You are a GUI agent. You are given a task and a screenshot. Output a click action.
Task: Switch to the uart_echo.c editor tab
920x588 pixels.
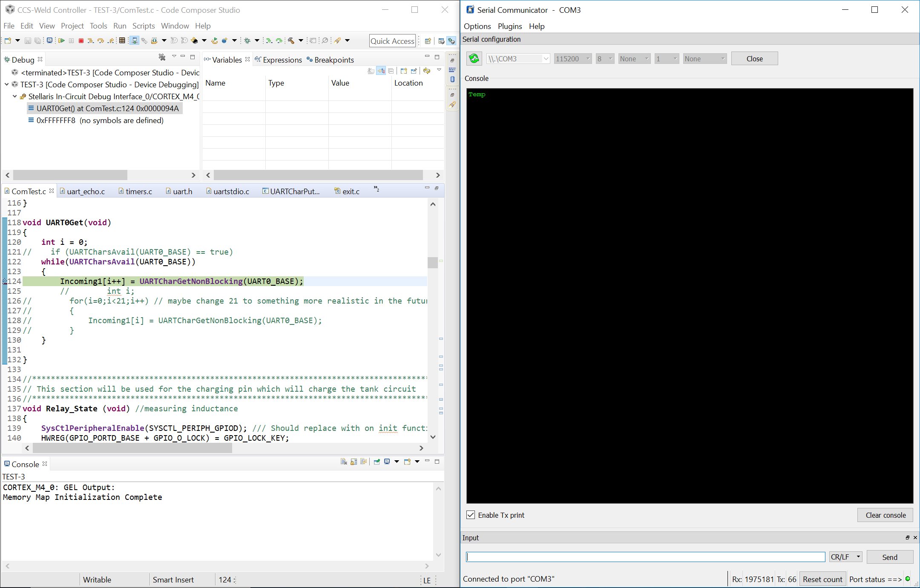click(86, 192)
